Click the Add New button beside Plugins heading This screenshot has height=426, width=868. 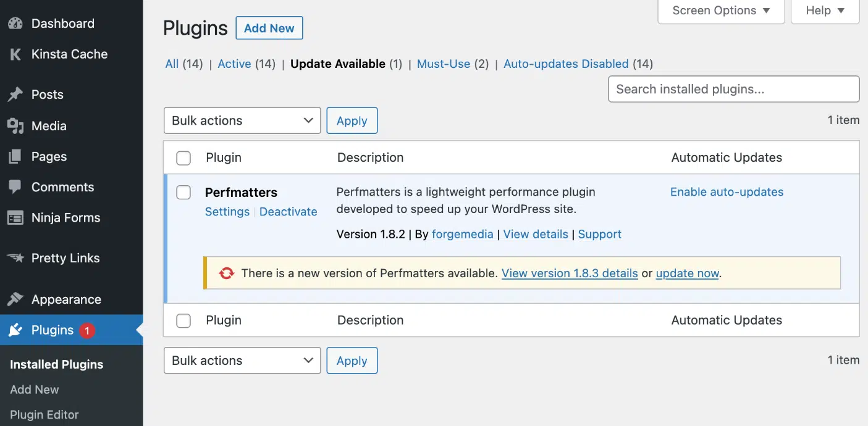pos(269,28)
